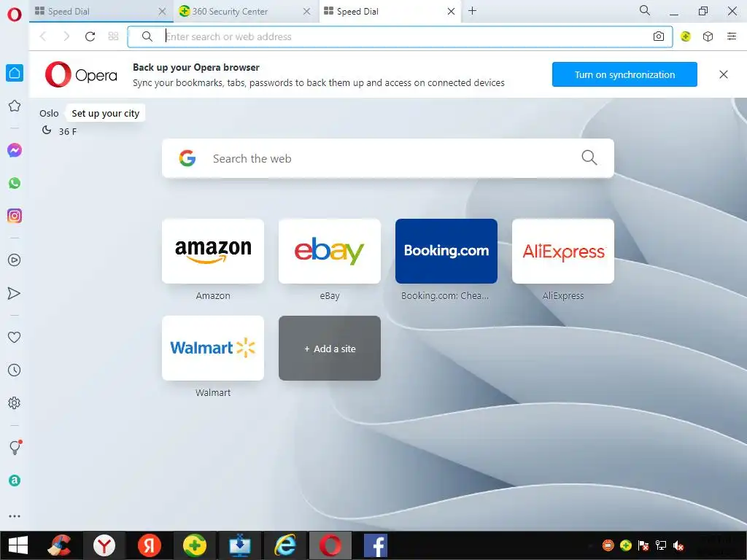Dismiss the Opera backup banner
This screenshot has width=747, height=560.
pyautogui.click(x=723, y=74)
